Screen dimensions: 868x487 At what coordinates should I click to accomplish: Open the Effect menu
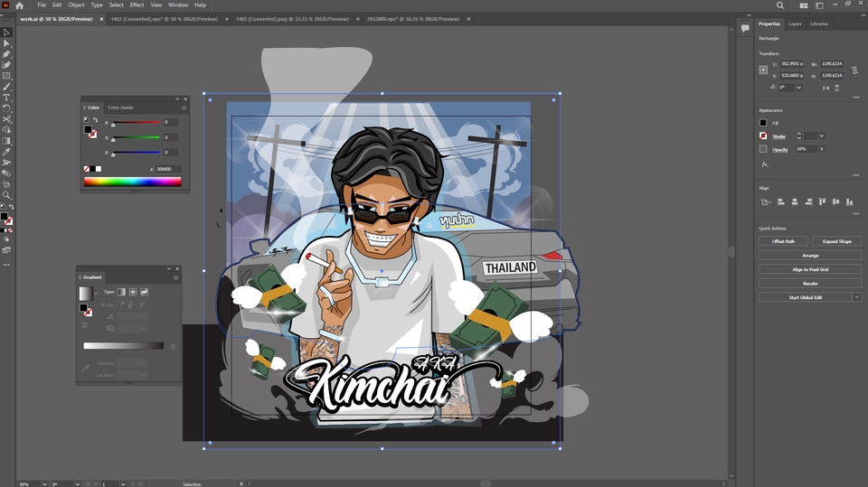(x=137, y=5)
